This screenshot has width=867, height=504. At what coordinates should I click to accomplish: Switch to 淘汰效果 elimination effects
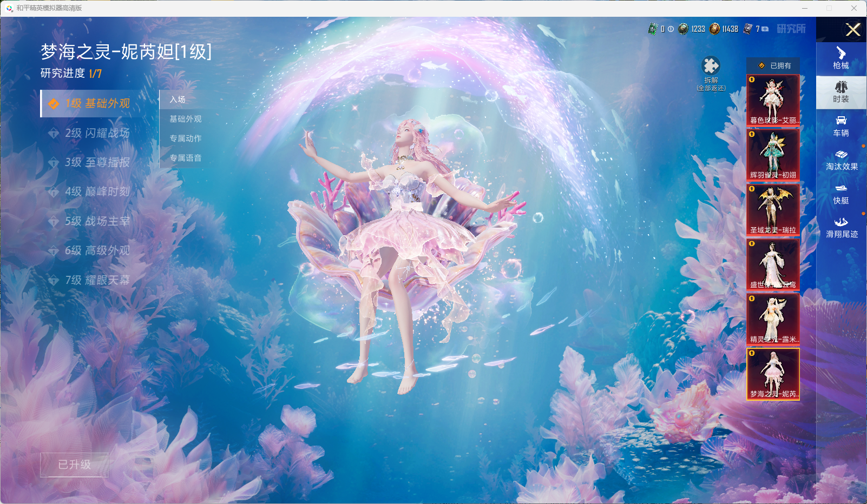[841, 160]
